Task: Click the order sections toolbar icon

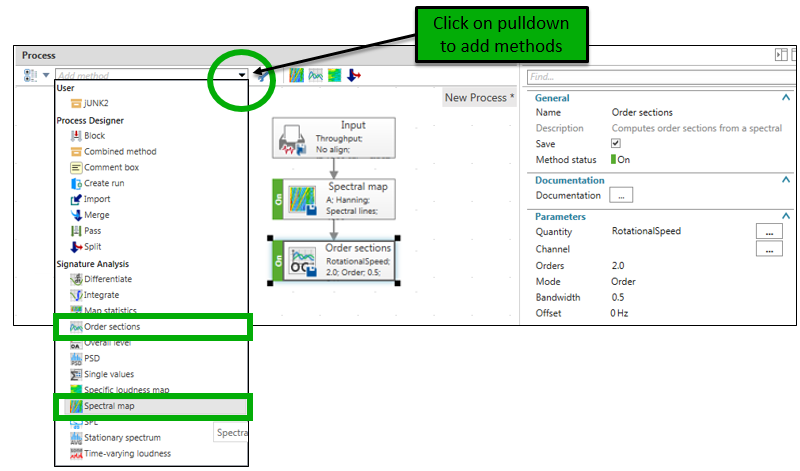Action: click(315, 75)
